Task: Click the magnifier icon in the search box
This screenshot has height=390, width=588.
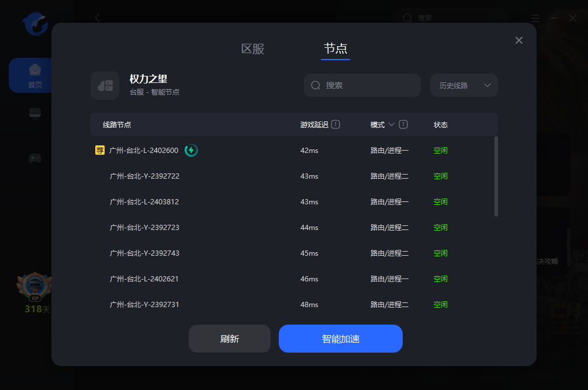Action: 316,85
